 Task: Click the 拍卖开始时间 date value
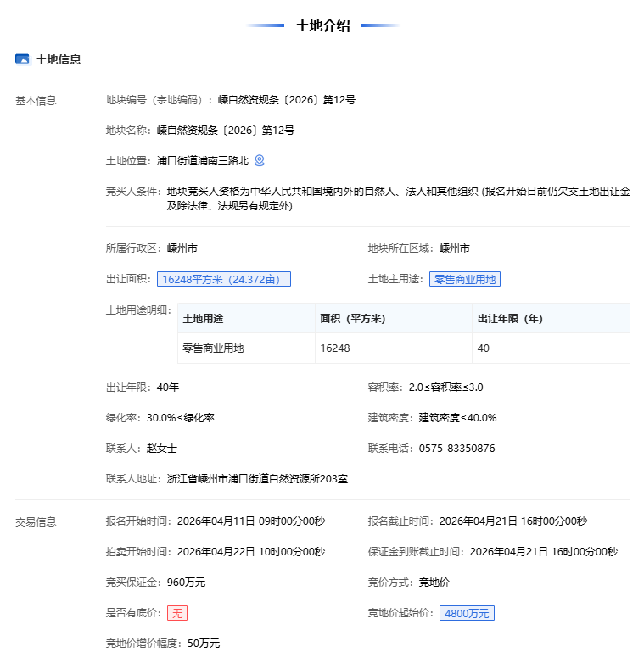250,552
